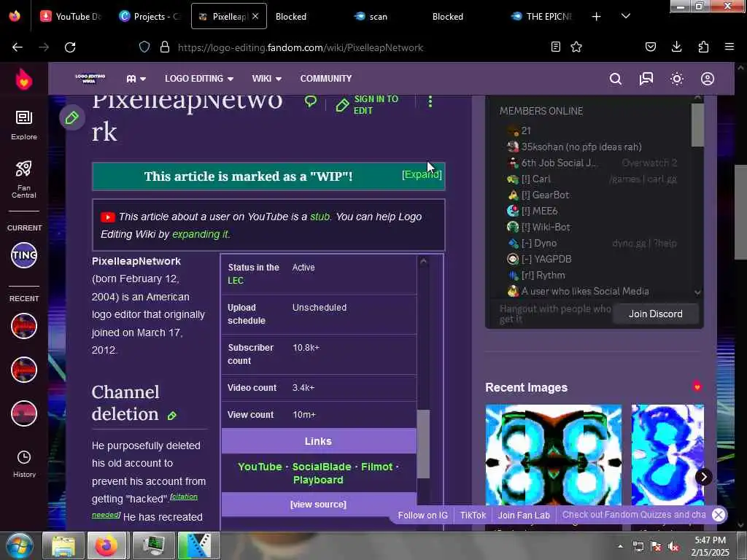Click the Logo Editing Wiki logo
This screenshot has width=747, height=560.
[90, 79]
